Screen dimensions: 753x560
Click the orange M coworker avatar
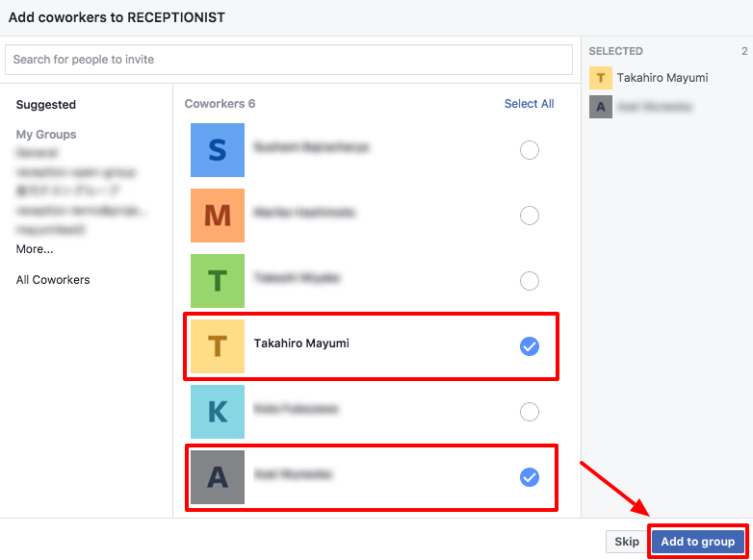coord(218,216)
